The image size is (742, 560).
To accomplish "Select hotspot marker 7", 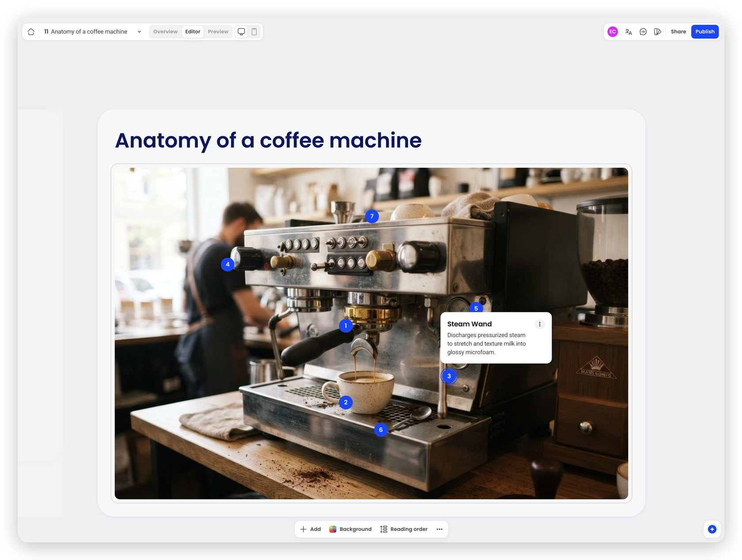I will [372, 216].
